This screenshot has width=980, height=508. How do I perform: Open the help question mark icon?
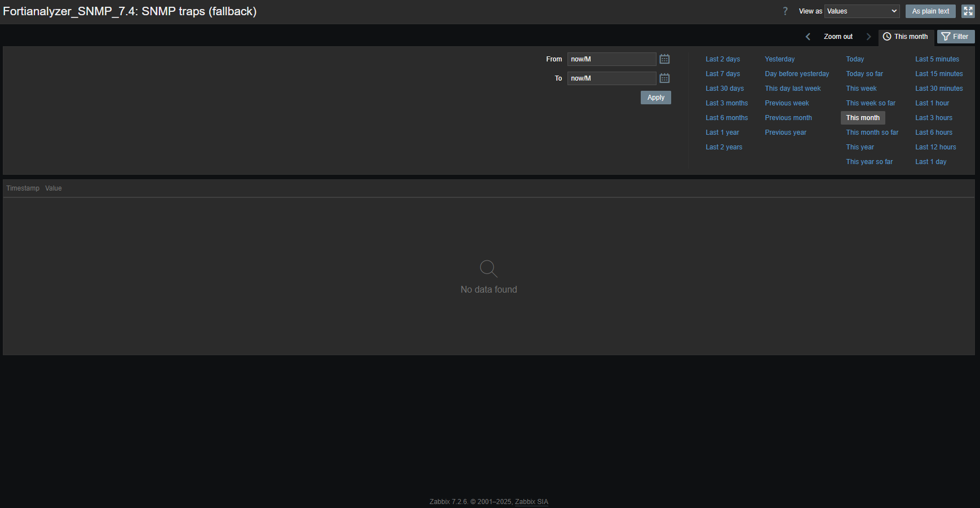[x=785, y=11]
